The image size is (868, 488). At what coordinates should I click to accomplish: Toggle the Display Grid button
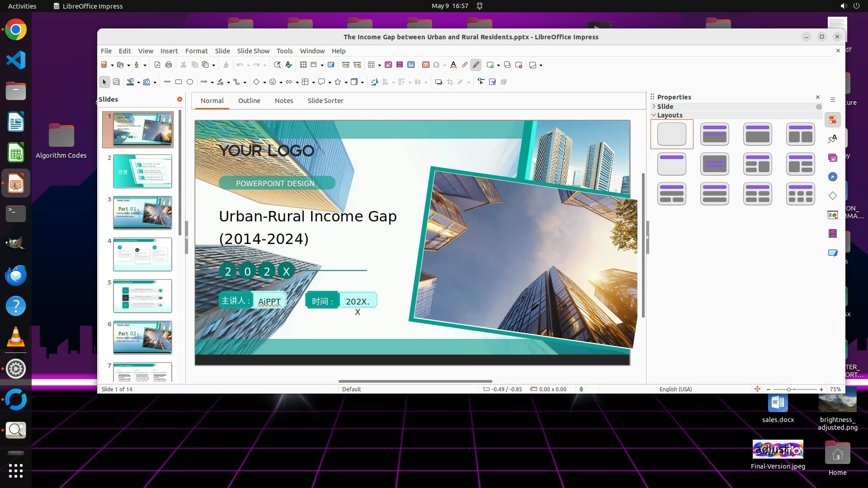pos(303,65)
